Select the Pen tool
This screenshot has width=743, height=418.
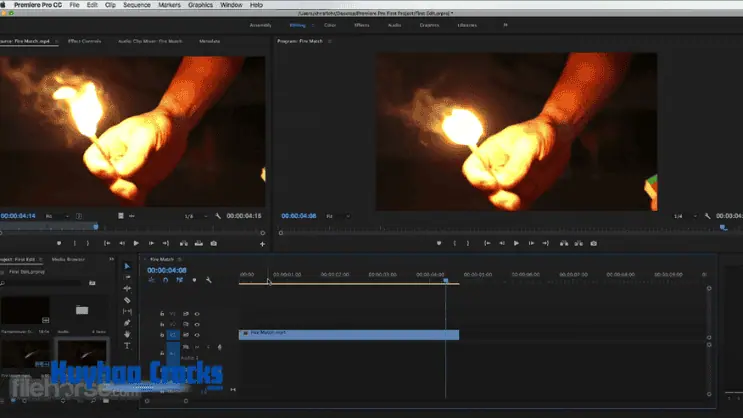tap(127, 323)
